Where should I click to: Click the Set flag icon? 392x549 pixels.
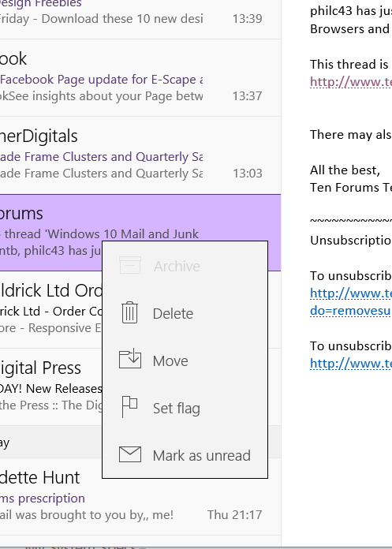click(x=129, y=407)
